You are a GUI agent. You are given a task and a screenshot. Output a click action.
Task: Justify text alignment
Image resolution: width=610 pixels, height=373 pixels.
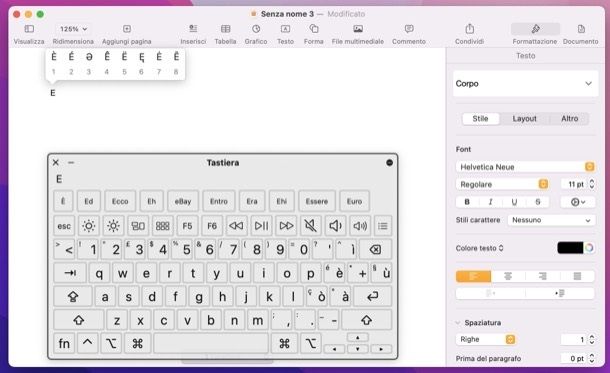577,276
